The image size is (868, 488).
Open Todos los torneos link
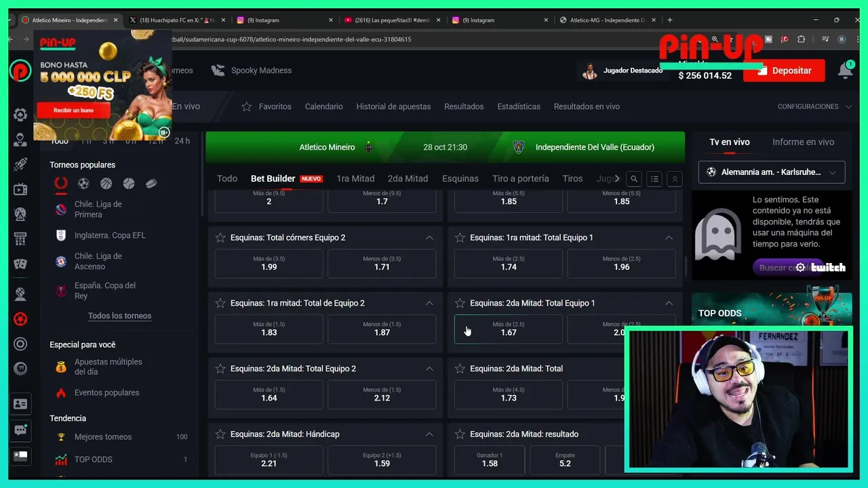(119, 316)
